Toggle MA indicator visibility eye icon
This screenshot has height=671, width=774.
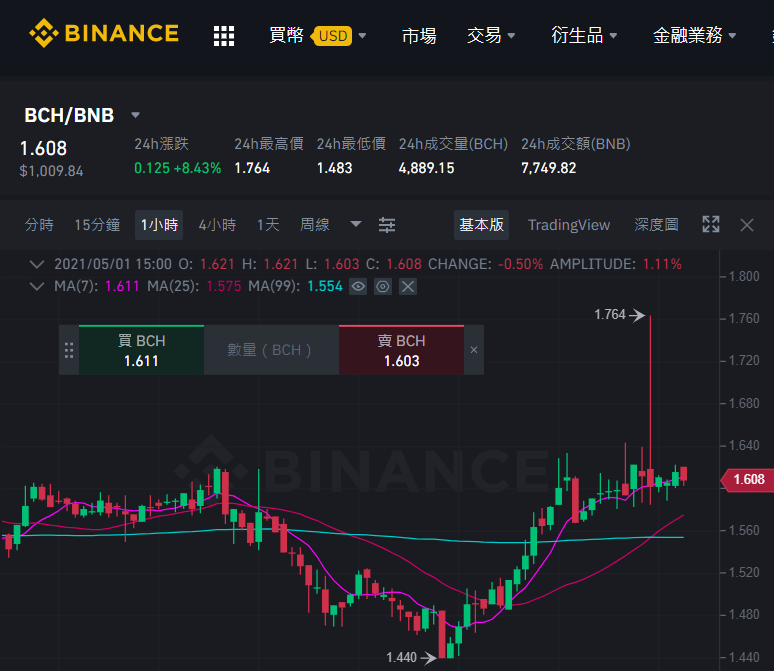point(358,286)
